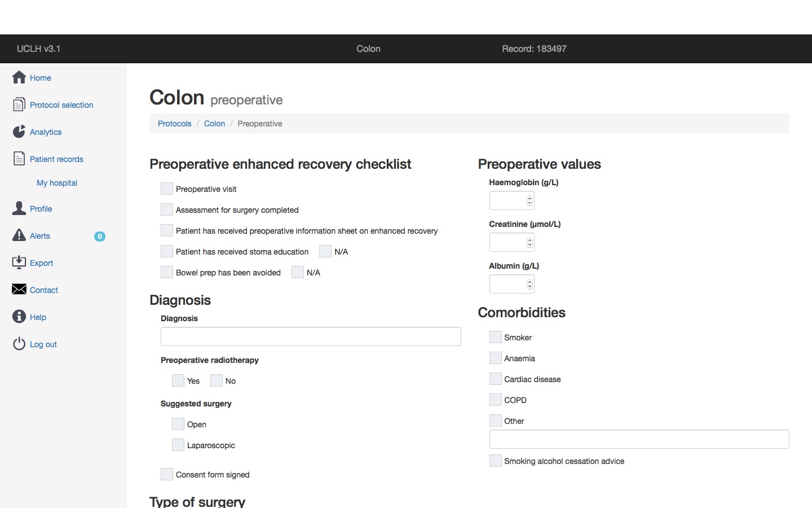This screenshot has height=508, width=812.
Task: Click the Profile person icon
Action: (x=19, y=208)
